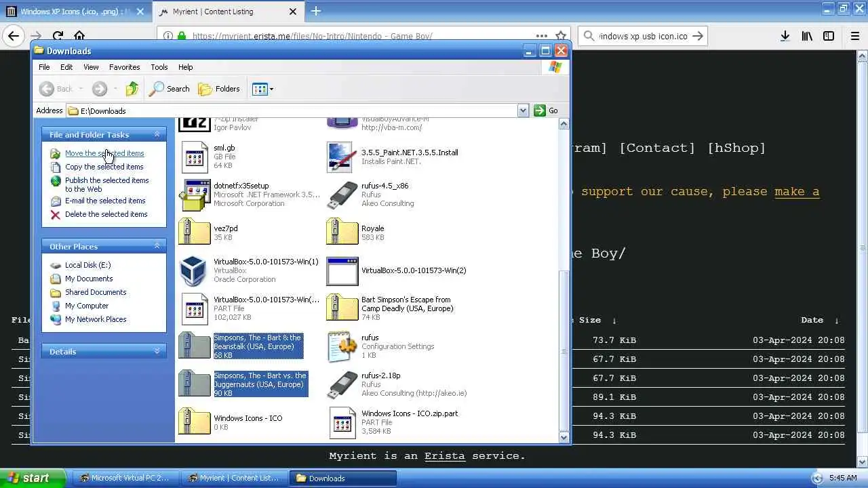
Task: Select the rufus-4.5_x86 USB icon
Action: point(342,195)
